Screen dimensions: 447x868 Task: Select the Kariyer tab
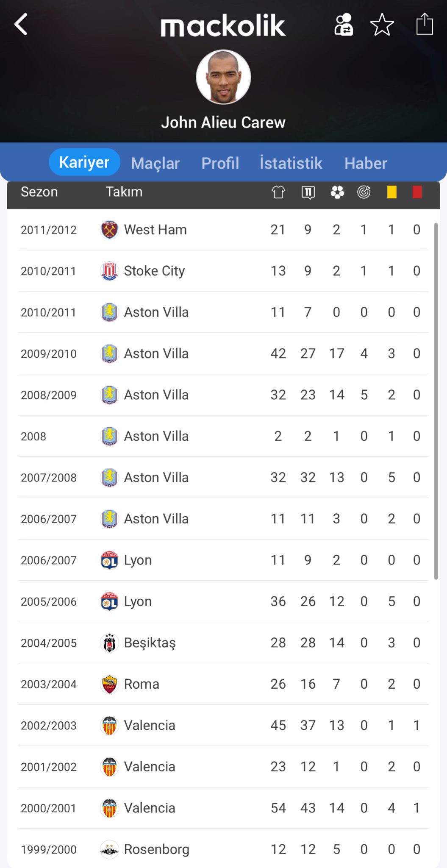[x=84, y=162]
